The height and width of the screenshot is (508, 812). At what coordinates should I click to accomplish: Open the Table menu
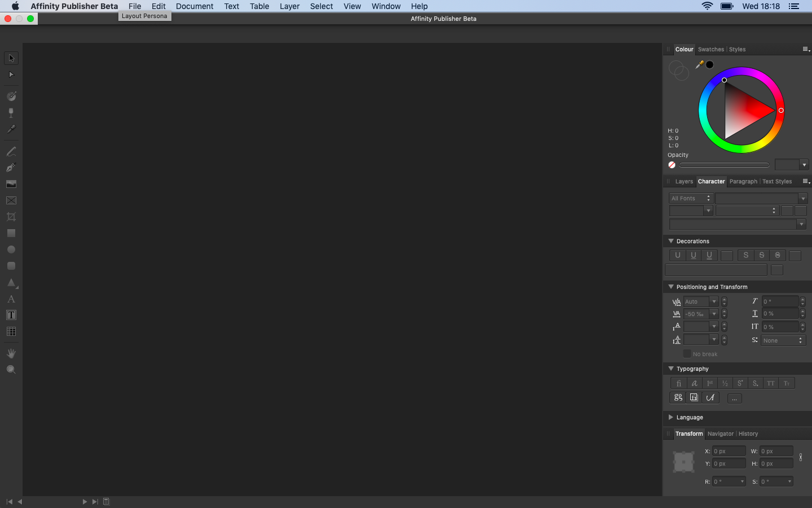259,6
